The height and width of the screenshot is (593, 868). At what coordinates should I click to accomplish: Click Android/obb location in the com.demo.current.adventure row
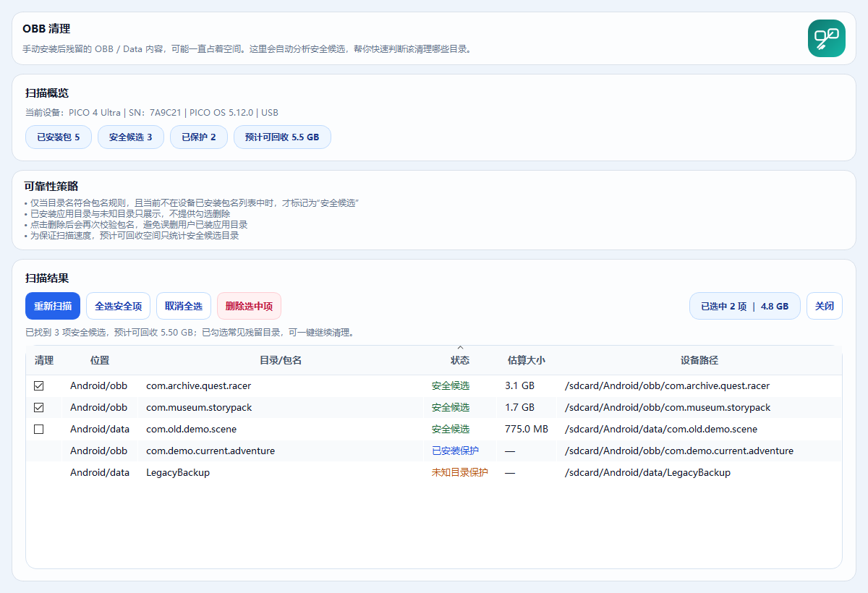coord(98,451)
